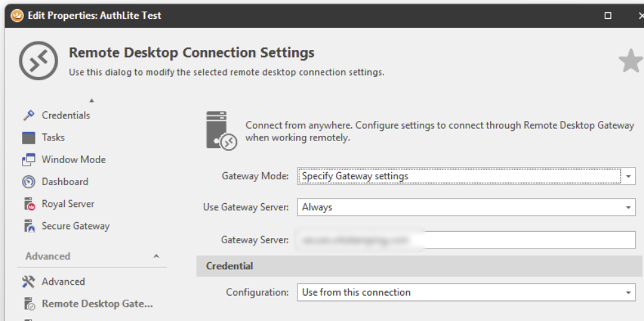Open the Gateway Mode dropdown
644x321 pixels.
[630, 176]
